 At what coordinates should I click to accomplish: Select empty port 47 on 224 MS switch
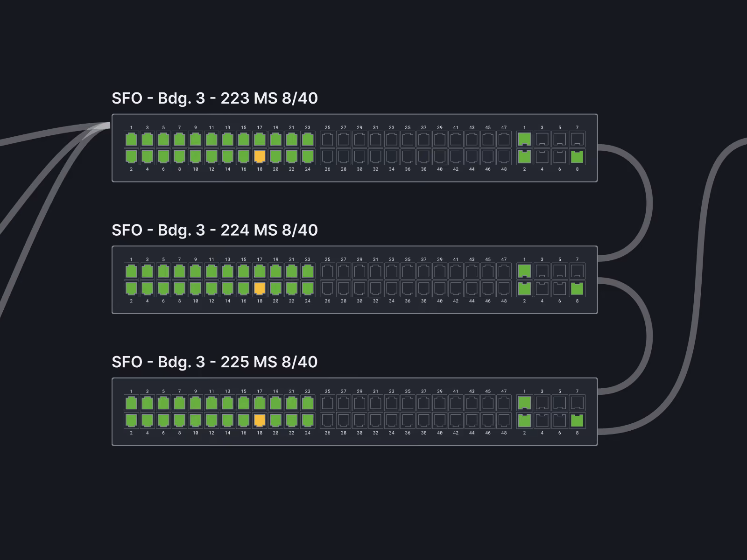504,271
